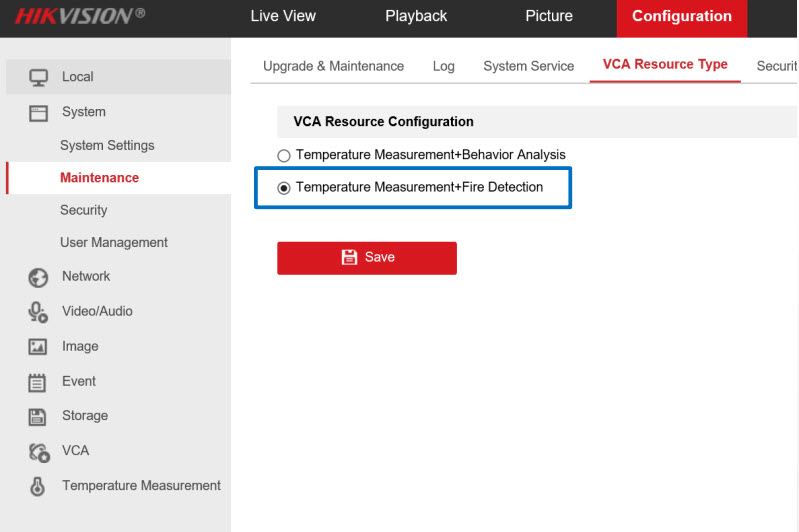Screen dimensions: 799x532
Task: Click the Image picture icon
Action: 38,347
